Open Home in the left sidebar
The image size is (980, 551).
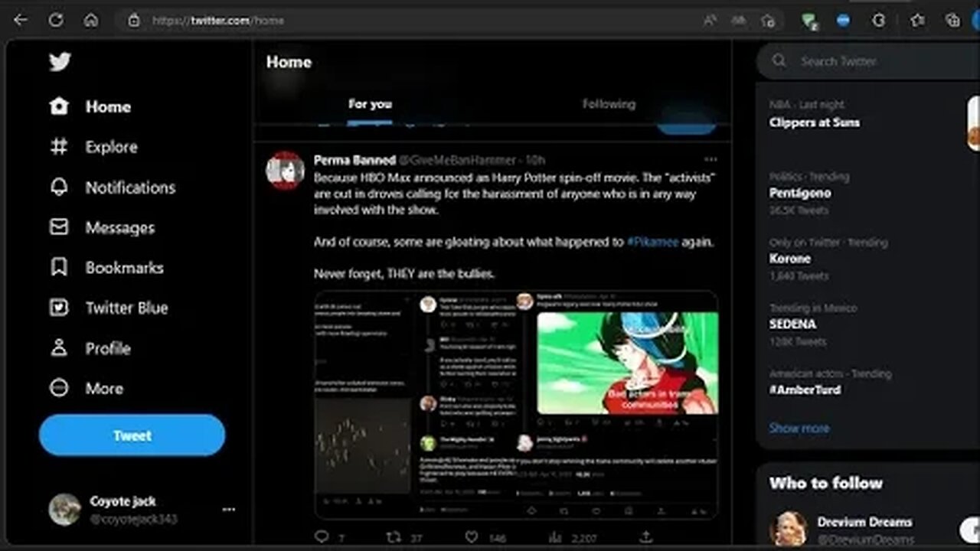[x=90, y=107]
